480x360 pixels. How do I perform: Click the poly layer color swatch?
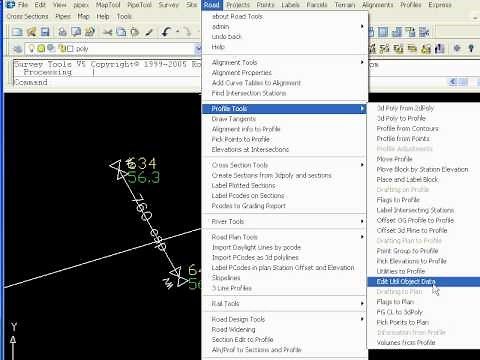[x=70, y=49]
